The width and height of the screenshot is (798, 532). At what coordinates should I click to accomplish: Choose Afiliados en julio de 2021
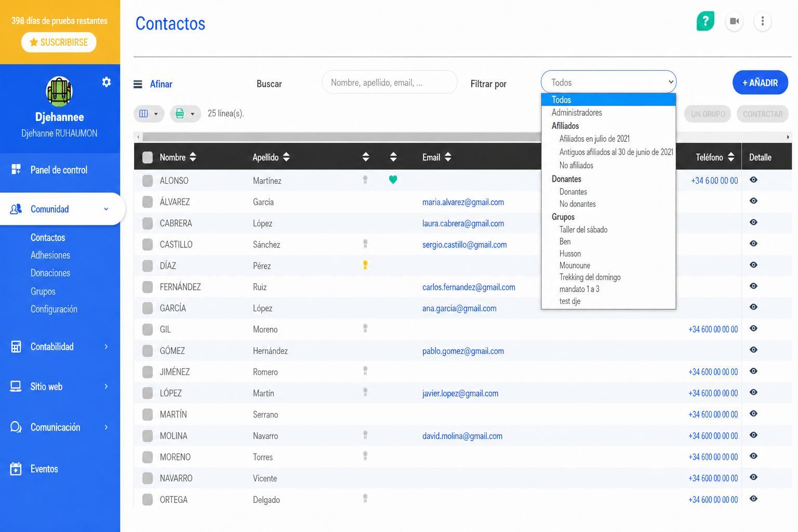(x=608, y=139)
